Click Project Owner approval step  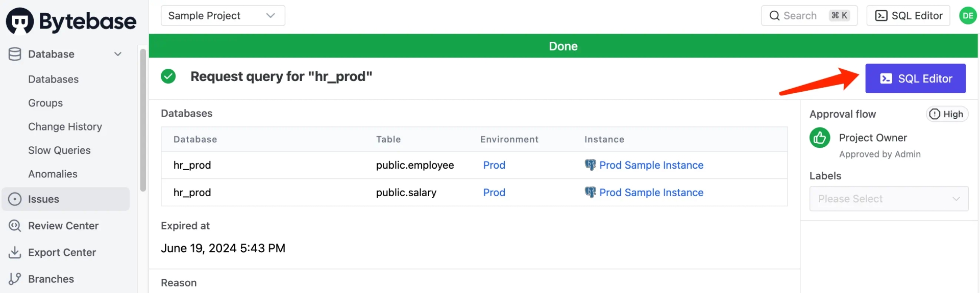pos(873,138)
